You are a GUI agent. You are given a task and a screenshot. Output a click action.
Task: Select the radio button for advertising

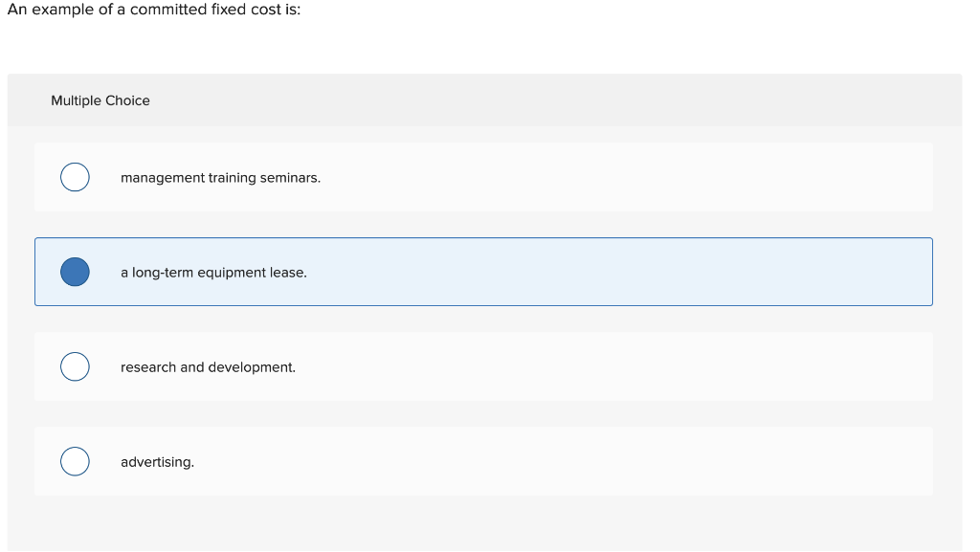coord(75,460)
